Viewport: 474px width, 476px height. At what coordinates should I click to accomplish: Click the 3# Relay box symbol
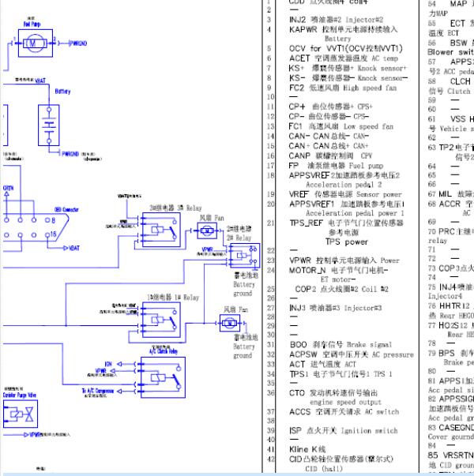coord(161,230)
